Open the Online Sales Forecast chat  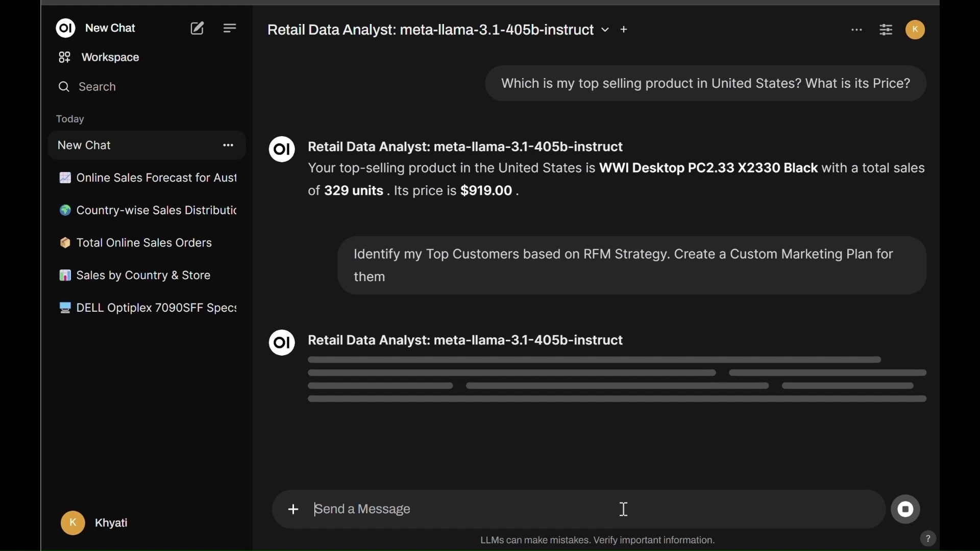(x=147, y=179)
